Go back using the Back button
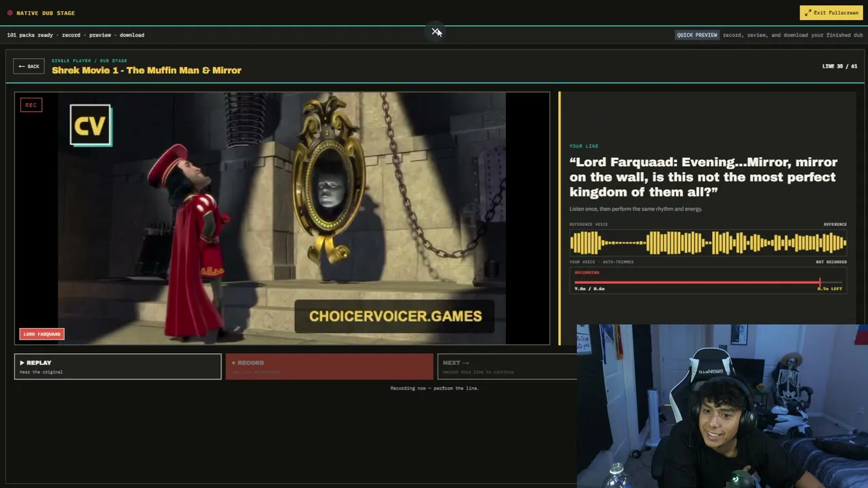Screen dimensions: 868x488 tap(28, 66)
